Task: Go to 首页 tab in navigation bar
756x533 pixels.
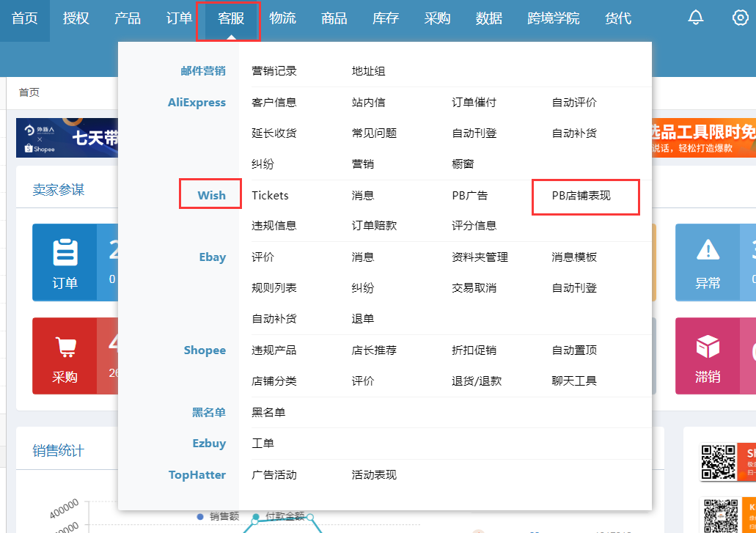Action: click(x=25, y=19)
